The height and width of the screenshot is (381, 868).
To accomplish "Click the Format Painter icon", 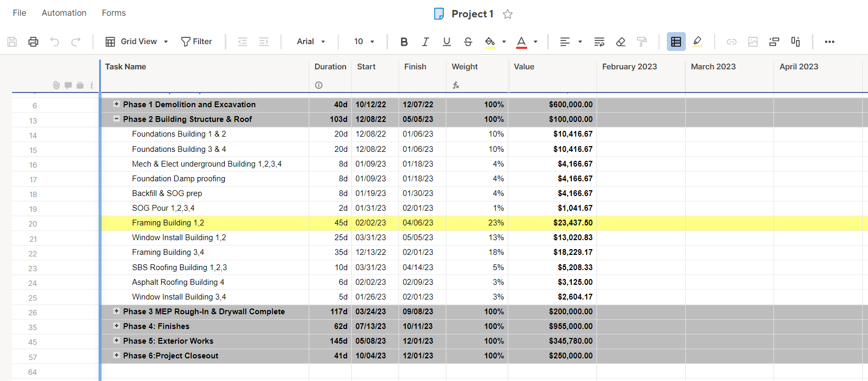I will coord(642,42).
